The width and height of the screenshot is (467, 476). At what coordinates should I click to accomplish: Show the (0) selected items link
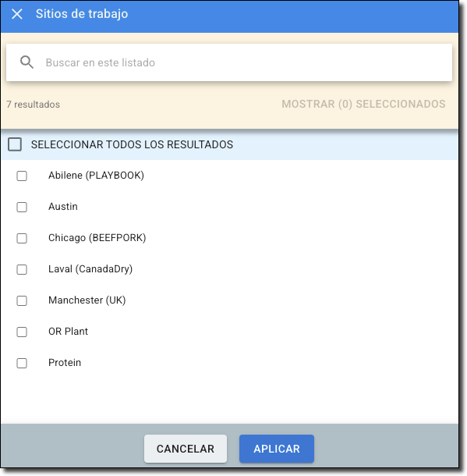(363, 104)
